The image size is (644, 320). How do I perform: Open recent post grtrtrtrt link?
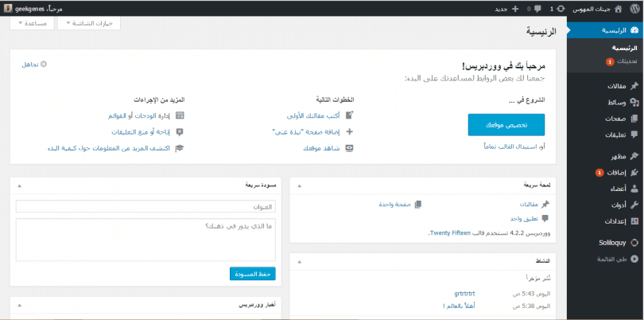[x=465, y=294]
